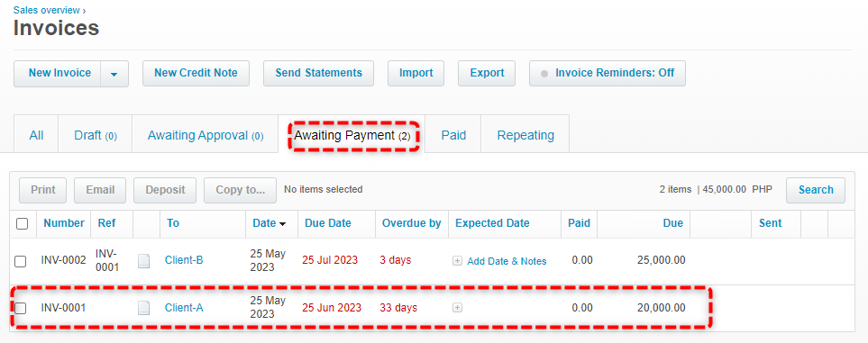The height and width of the screenshot is (343, 868).
Task: Click invoice number INV-0001 in the last row
Action: [64, 308]
